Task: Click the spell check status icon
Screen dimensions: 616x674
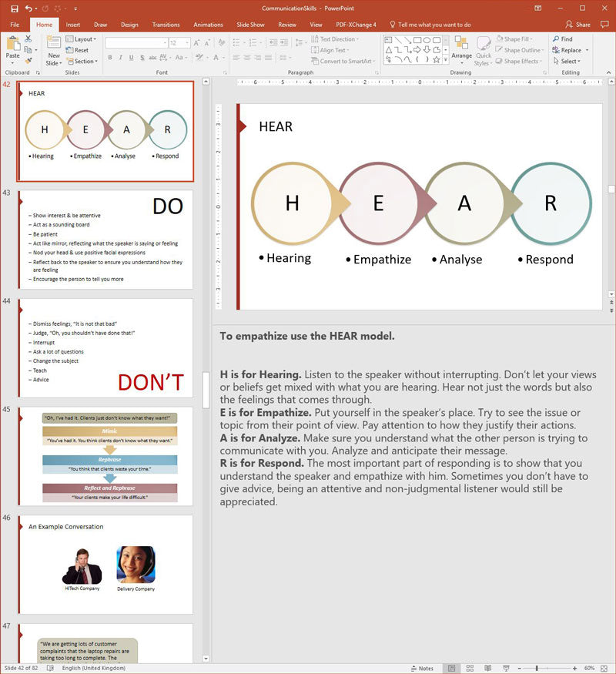Action: 50,668
